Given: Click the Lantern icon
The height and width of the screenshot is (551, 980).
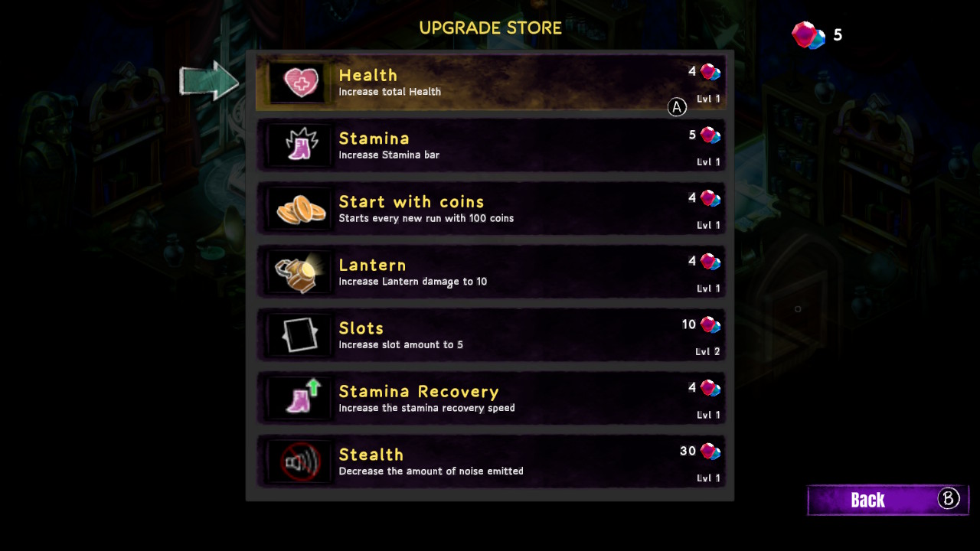Looking at the screenshot, I should [299, 272].
